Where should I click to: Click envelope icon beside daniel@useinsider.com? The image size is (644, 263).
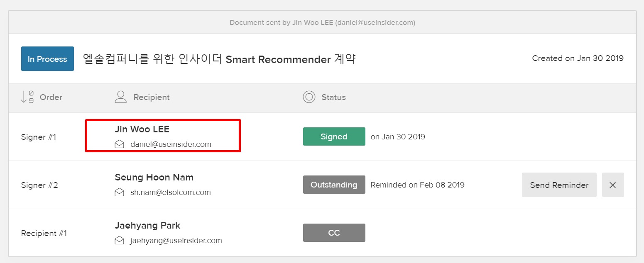120,144
